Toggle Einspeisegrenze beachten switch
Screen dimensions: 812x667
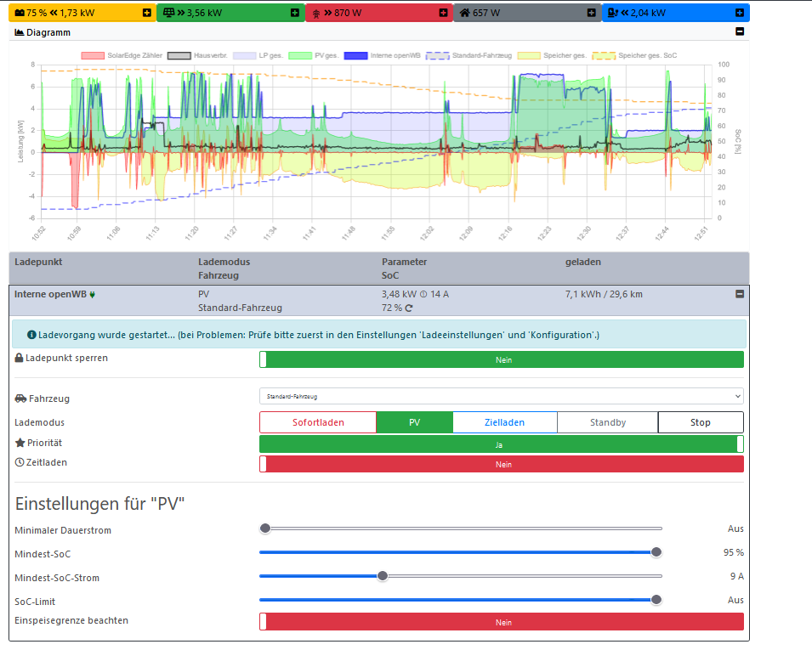point(502,622)
